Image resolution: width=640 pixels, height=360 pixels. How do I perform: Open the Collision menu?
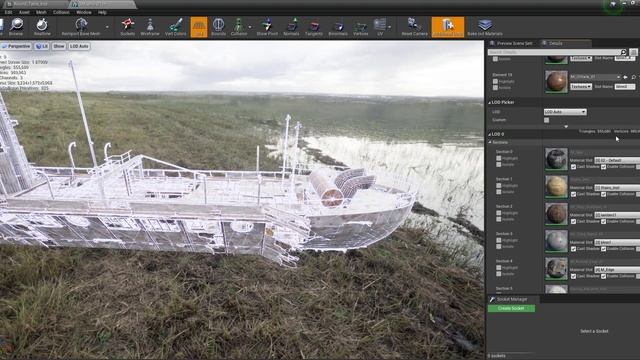pyautogui.click(x=61, y=12)
